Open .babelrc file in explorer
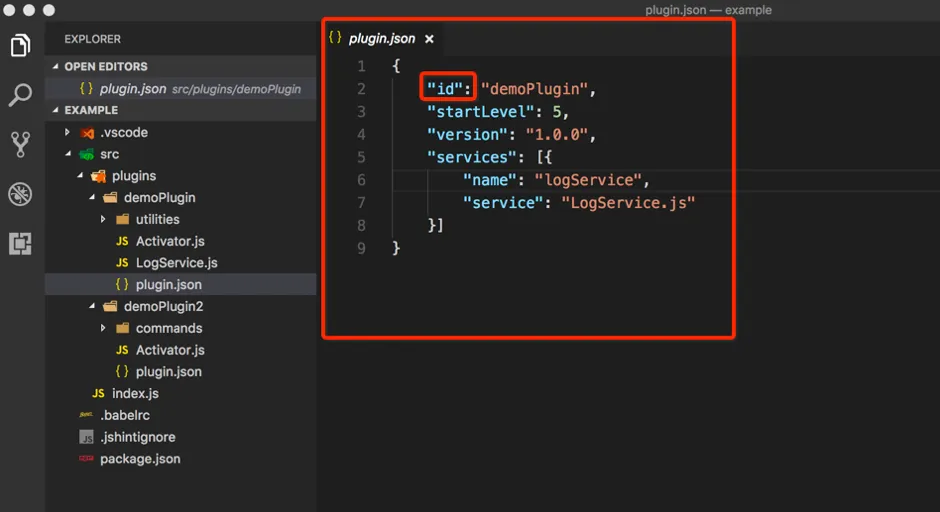Screen dimensions: 940x512 pyautogui.click(x=125, y=415)
